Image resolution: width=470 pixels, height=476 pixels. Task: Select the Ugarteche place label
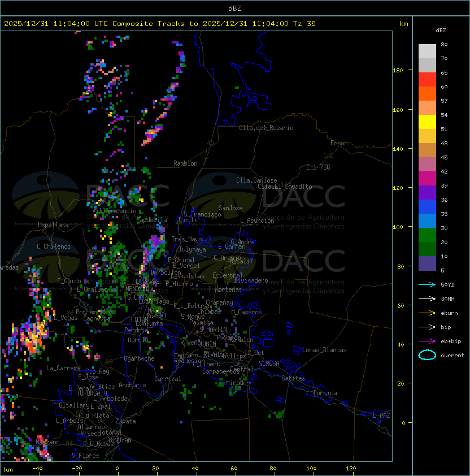140,359
